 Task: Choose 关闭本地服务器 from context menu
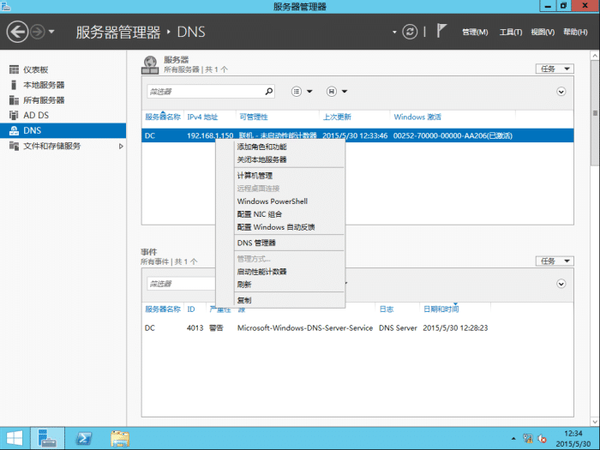(262, 160)
